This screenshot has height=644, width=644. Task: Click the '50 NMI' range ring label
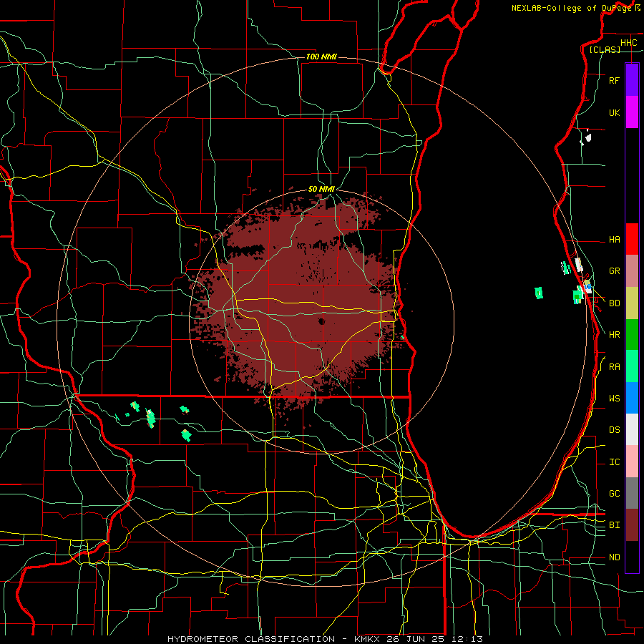[x=321, y=189]
